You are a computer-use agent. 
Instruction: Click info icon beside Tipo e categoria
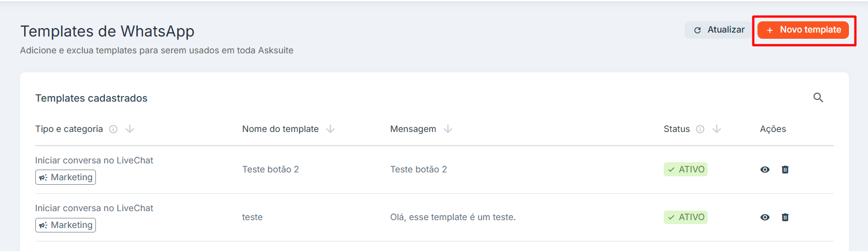click(113, 129)
